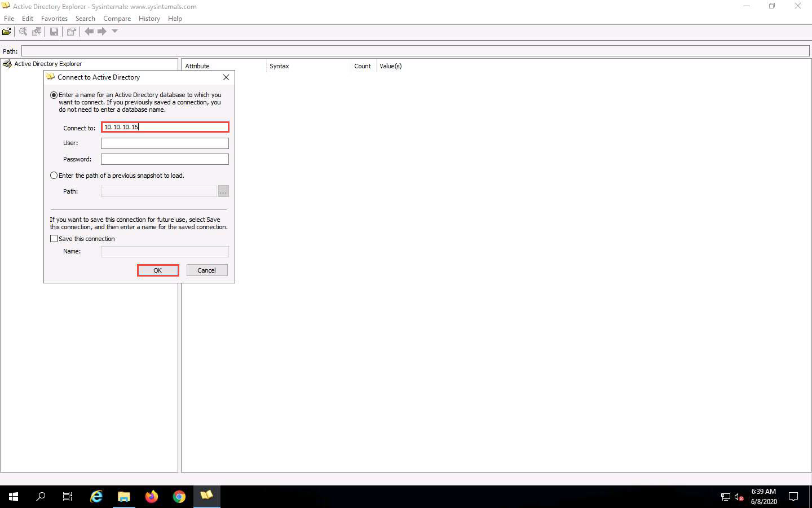Image resolution: width=812 pixels, height=508 pixels.
Task: Click the snapshot Path field in the dialog
Action: click(x=159, y=191)
